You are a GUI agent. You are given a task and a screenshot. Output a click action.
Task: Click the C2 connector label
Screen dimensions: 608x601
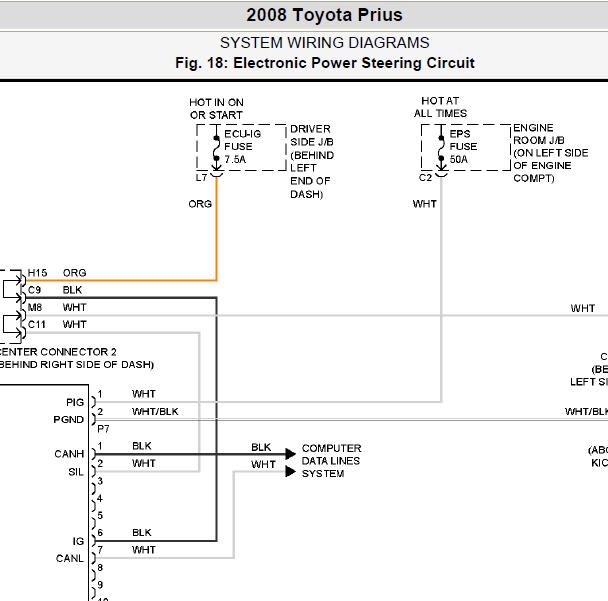tap(425, 178)
